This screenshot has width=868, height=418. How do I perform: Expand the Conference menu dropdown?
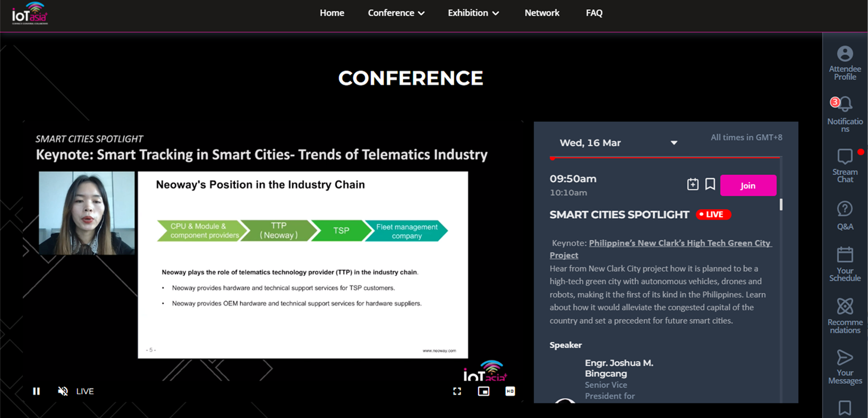point(396,13)
